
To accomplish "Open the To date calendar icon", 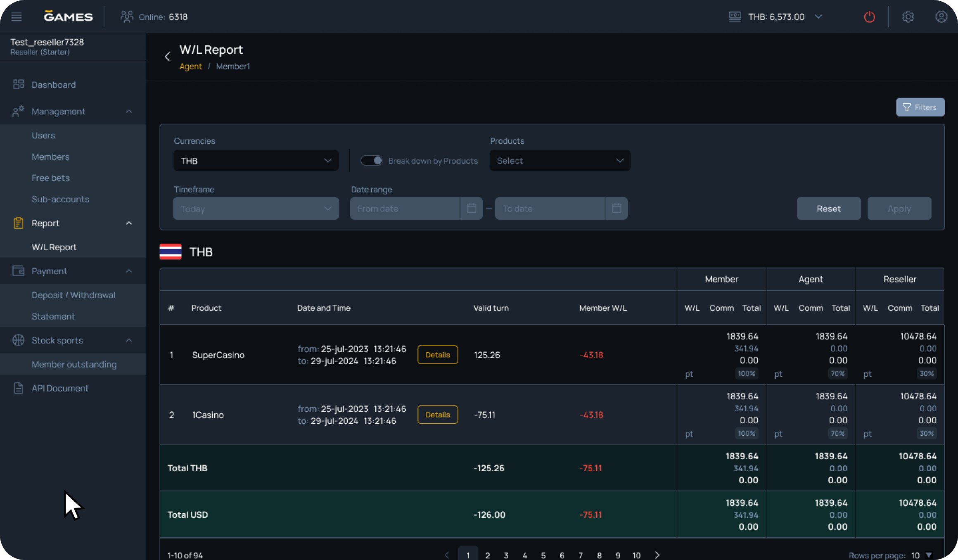I will [616, 208].
